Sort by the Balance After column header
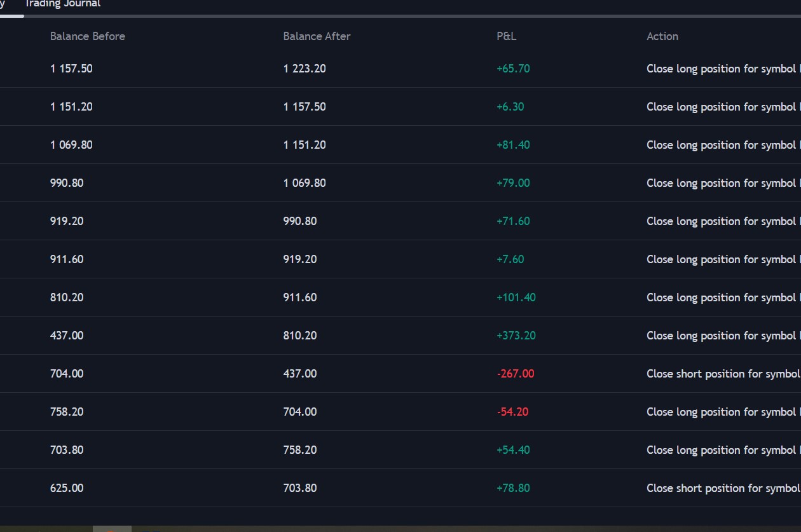The width and height of the screenshot is (801, 532). click(x=317, y=36)
